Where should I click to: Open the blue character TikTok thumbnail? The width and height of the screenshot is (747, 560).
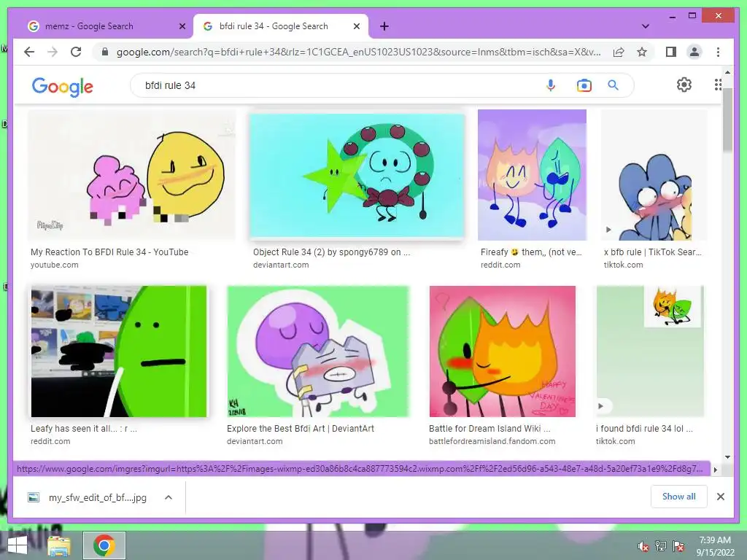pyautogui.click(x=654, y=175)
